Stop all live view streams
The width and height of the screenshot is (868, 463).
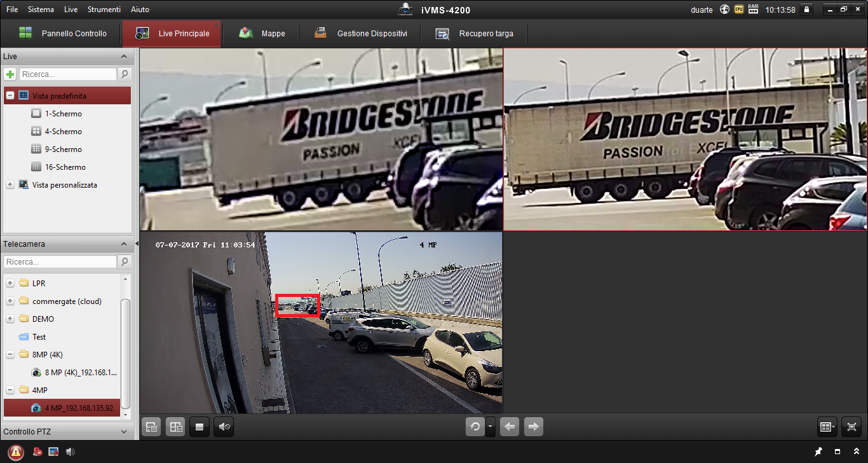coord(200,427)
